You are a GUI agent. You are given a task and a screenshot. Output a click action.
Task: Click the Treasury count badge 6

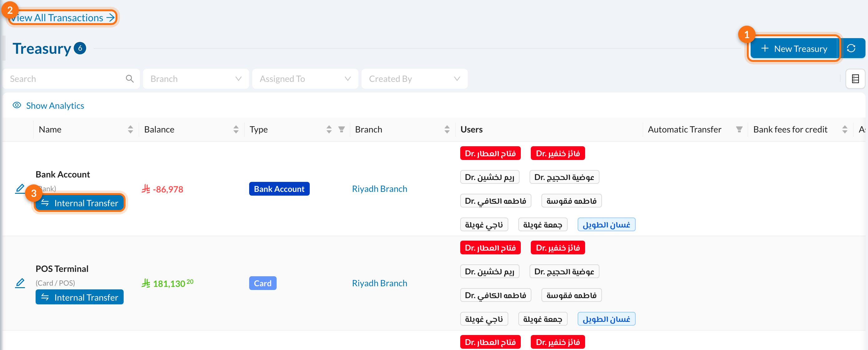coord(80,48)
